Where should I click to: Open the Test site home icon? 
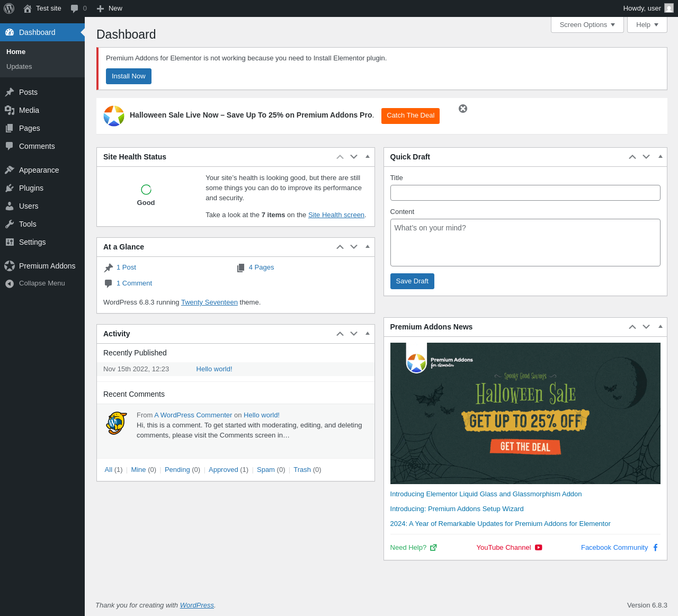[x=28, y=8]
